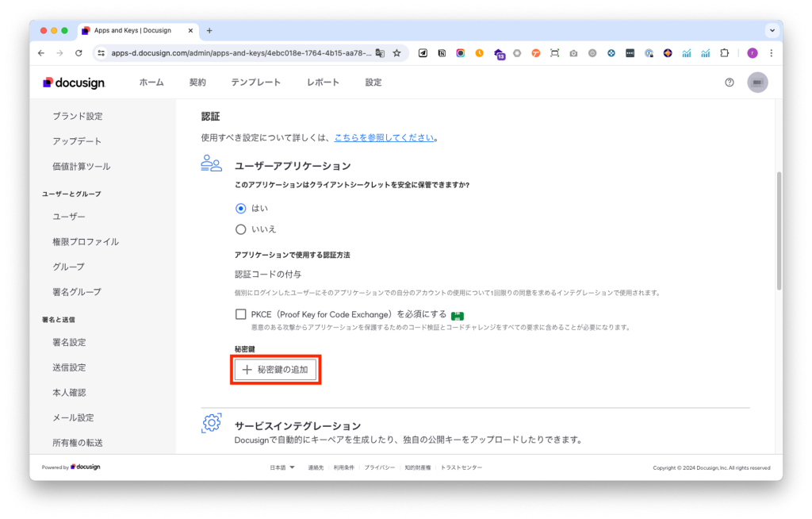Image resolution: width=812 pixels, height=519 pixels.
Task: Open the help question mark icon
Action: coord(730,83)
